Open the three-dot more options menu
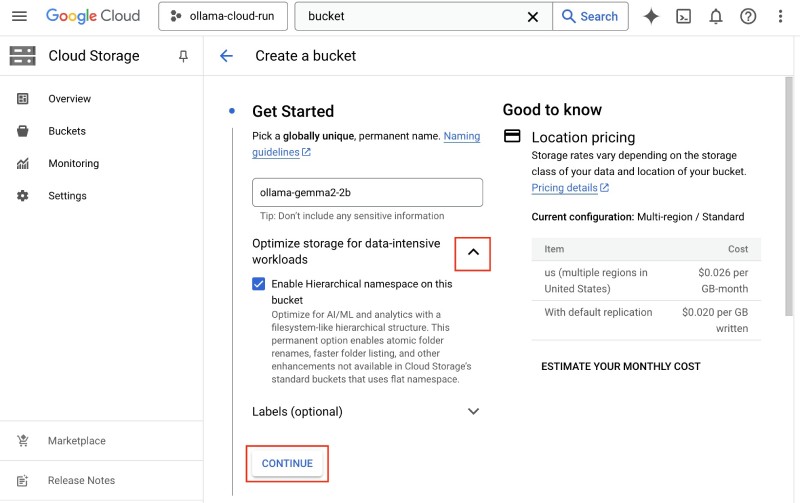 (779, 16)
